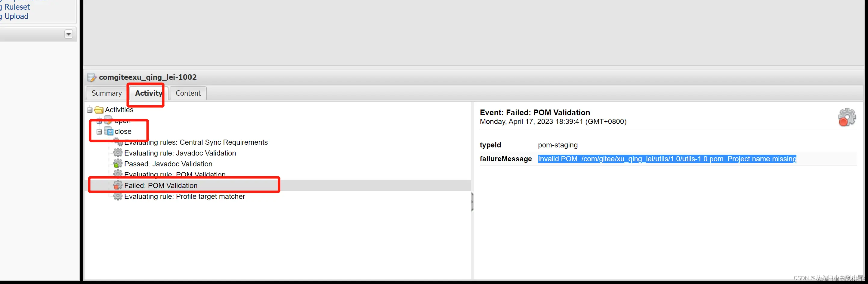
Task: Click the highlighted failureMessage text
Action: pyautogui.click(x=667, y=159)
